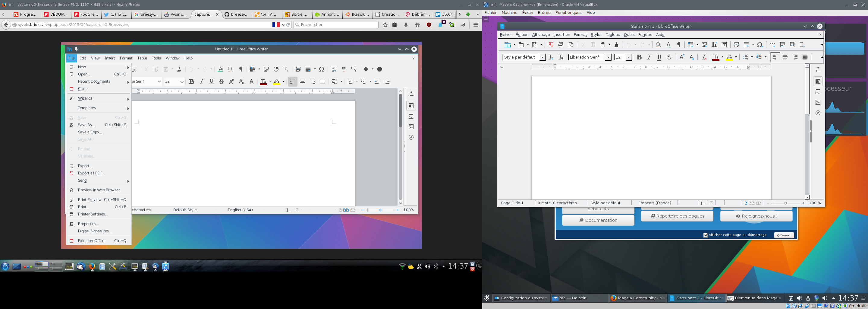Toggle Underline in Sans nom 1 Writer
The image size is (868, 309).
(x=659, y=57)
